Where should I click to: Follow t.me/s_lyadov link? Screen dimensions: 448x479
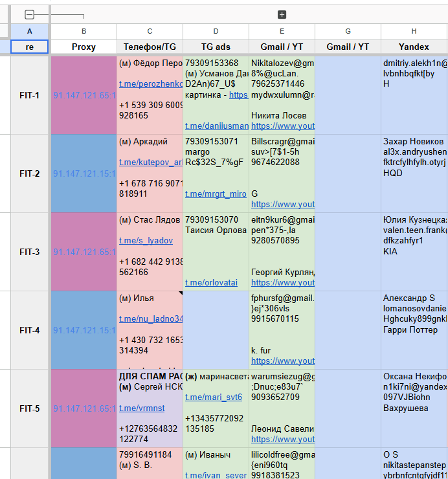pyautogui.click(x=146, y=241)
